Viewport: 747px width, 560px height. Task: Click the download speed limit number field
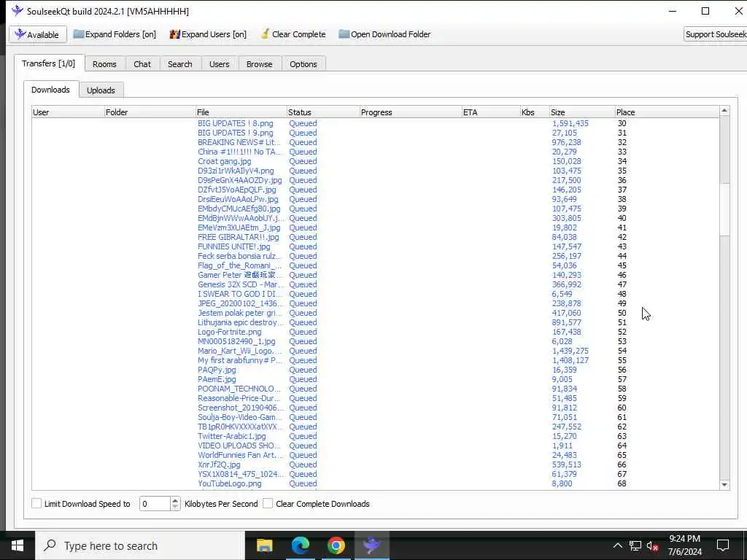[155, 503]
